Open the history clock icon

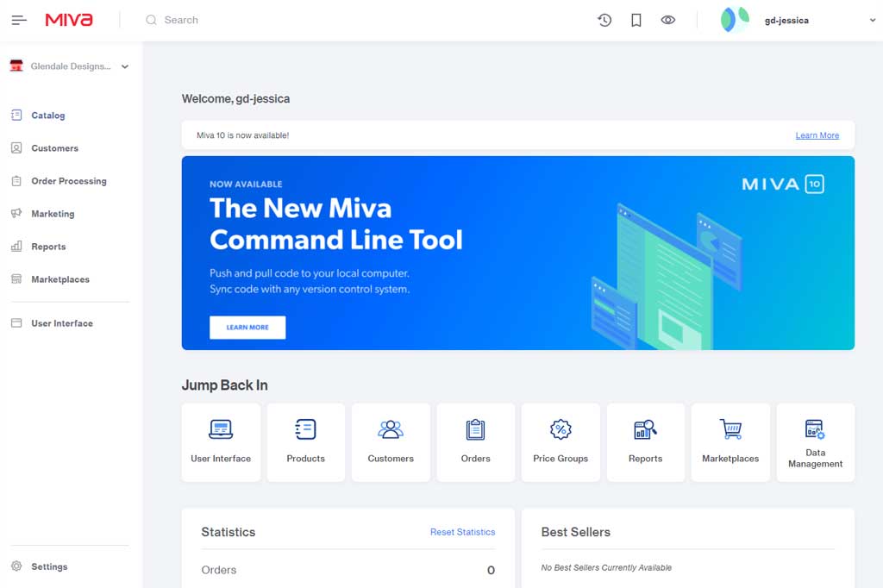[x=604, y=21]
